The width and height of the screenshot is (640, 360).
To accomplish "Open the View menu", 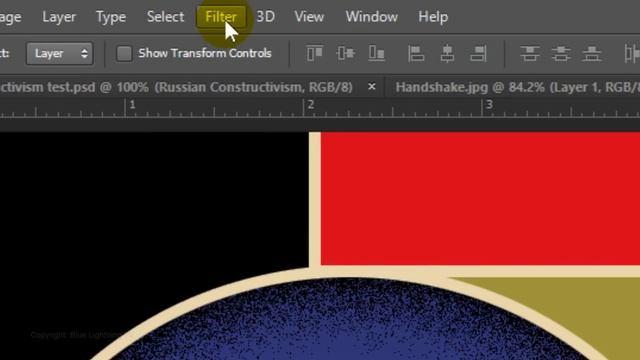I will point(309,17).
